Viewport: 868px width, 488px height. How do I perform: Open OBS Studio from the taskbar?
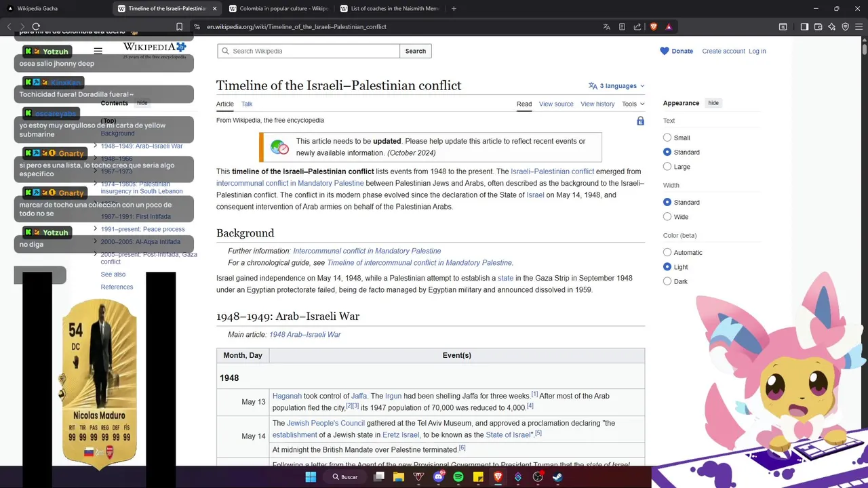[538, 476]
